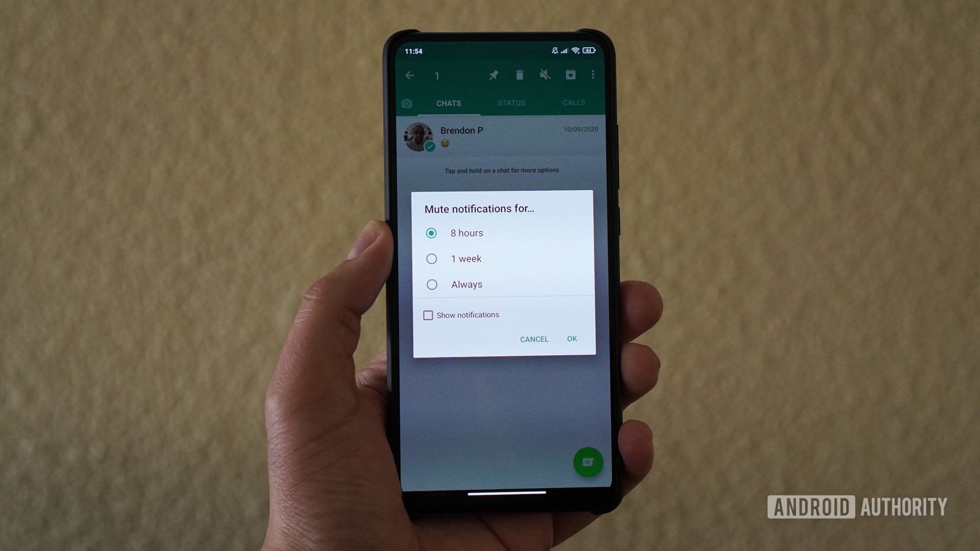The width and height of the screenshot is (980, 551).
Task: Tap CANCEL to dismiss dialog
Action: (534, 338)
